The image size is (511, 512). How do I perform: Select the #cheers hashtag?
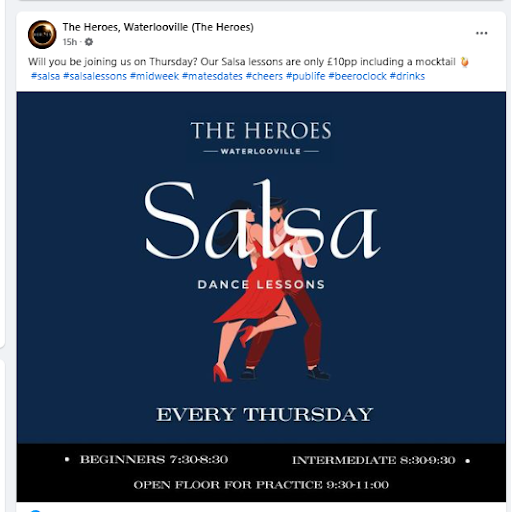[264, 76]
